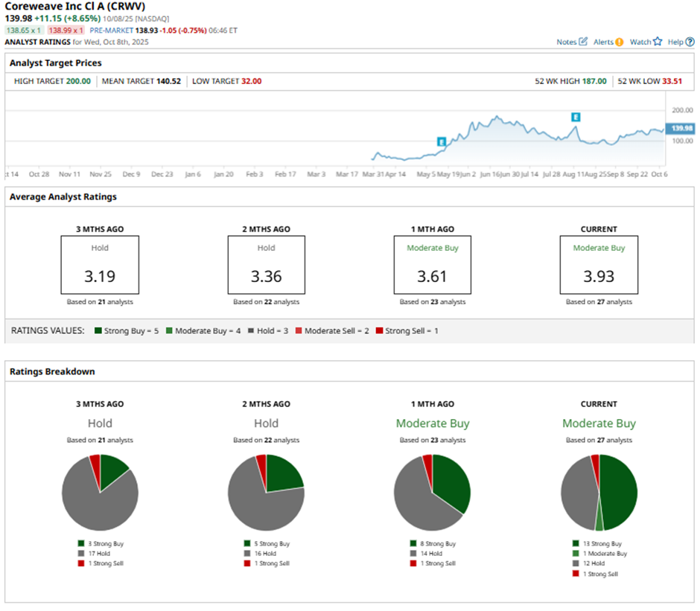Viewport: 700px width, 611px height.
Task: Click the PRE-MARKET label
Action: [111, 31]
